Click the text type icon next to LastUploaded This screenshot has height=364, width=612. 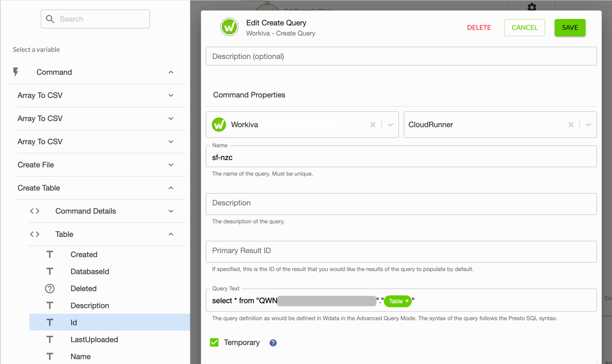coord(50,340)
